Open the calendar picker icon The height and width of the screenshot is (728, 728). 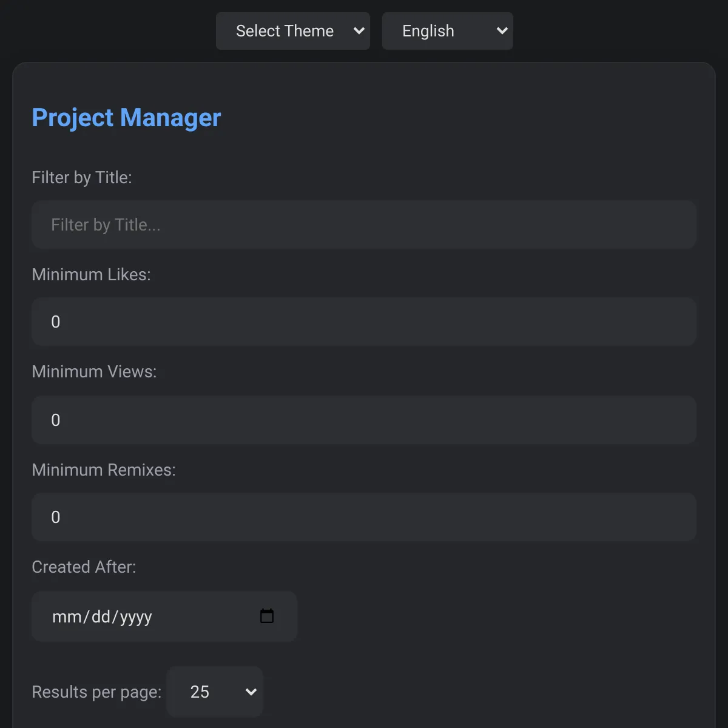[267, 616]
